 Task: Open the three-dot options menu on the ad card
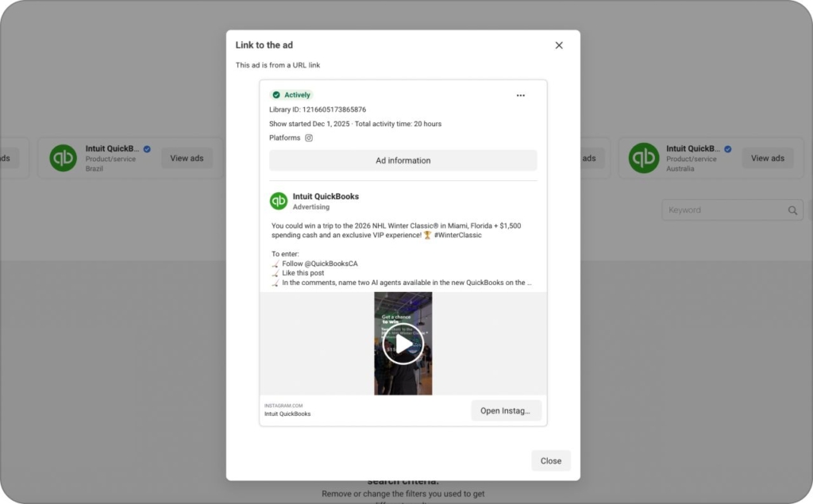(521, 94)
